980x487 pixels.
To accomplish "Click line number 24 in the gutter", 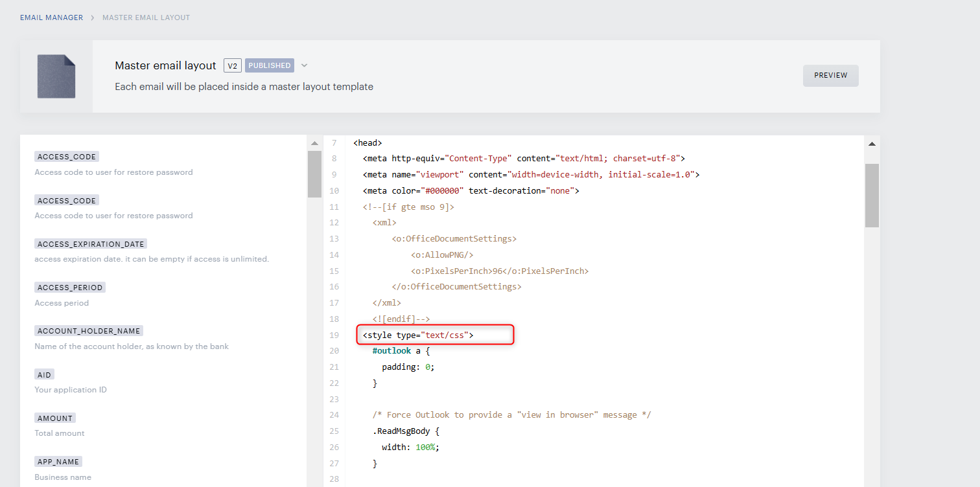I will click(x=334, y=415).
